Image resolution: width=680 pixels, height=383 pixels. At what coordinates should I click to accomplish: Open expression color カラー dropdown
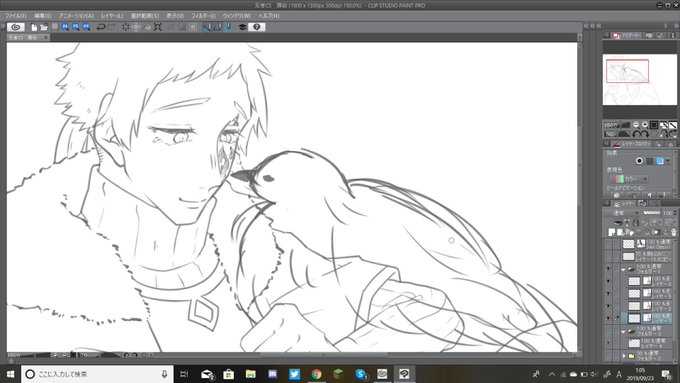[631, 179]
